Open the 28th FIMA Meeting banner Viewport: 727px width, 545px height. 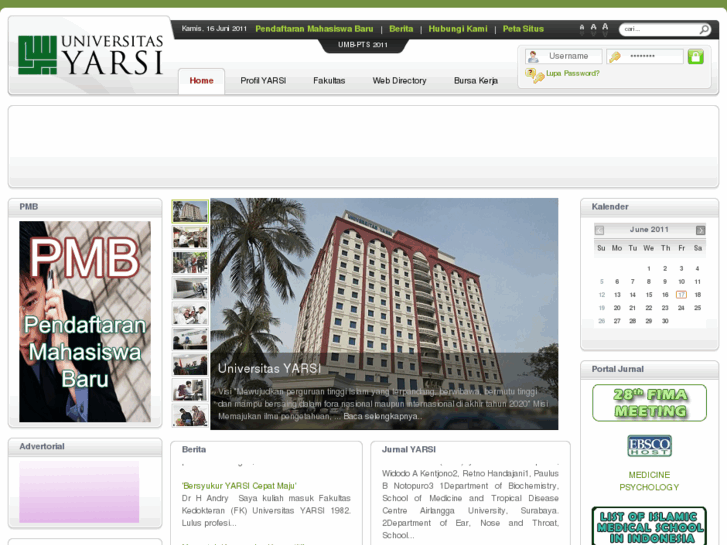pyautogui.click(x=649, y=403)
